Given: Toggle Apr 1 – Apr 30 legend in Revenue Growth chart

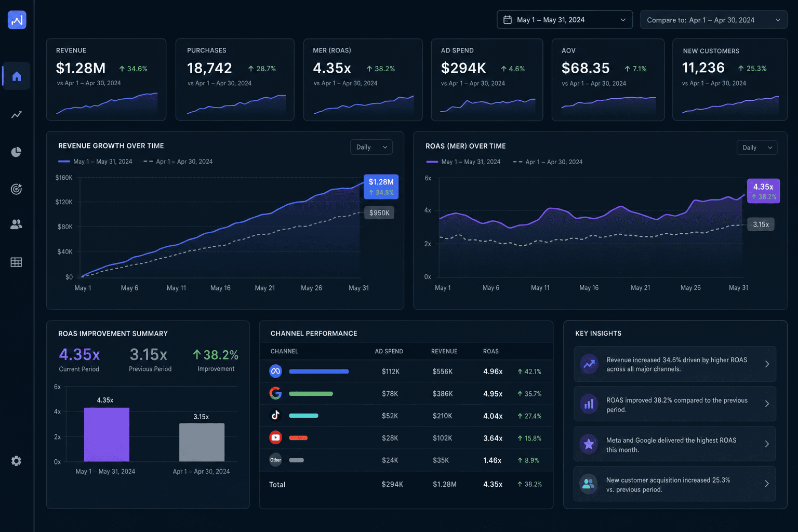Looking at the screenshot, I should coord(178,162).
